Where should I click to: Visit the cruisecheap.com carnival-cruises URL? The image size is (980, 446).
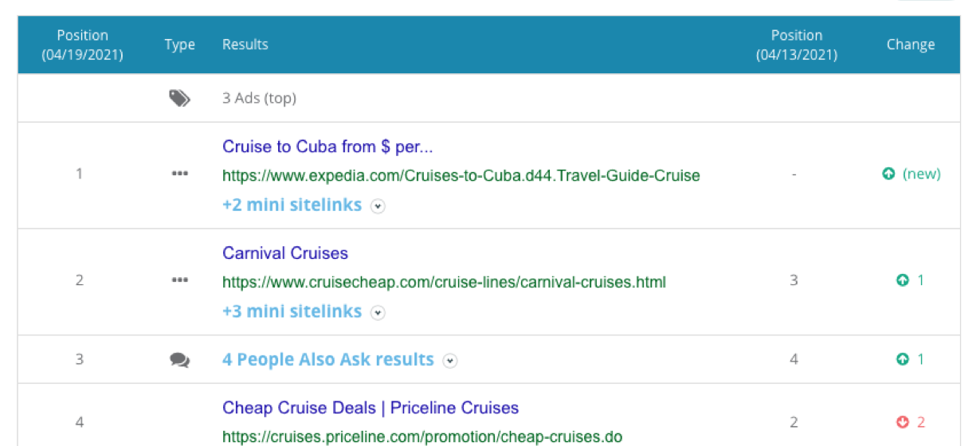(x=444, y=282)
